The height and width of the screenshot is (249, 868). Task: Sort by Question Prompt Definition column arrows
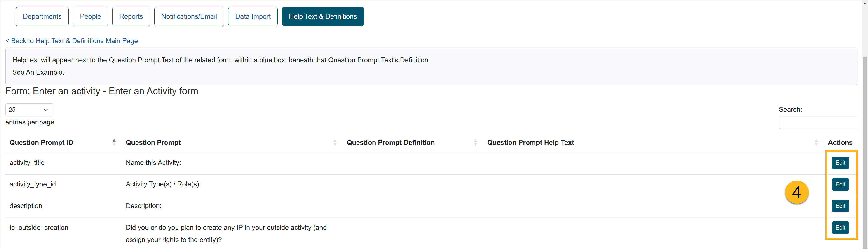coord(475,143)
